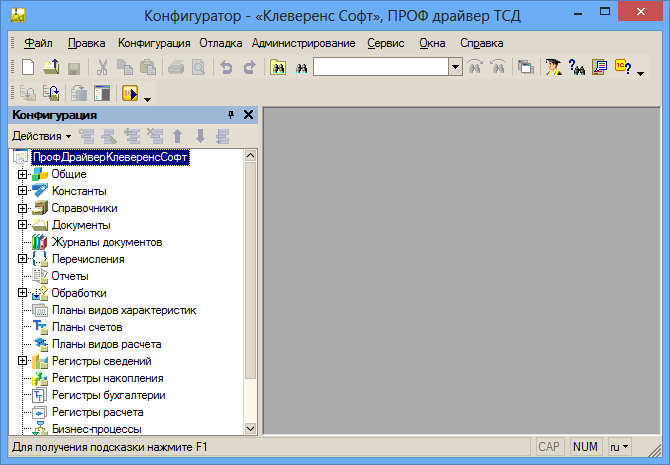Image resolution: width=670 pixels, height=465 pixels.
Task: Click the Undo arrow icon
Action: pyautogui.click(x=226, y=68)
